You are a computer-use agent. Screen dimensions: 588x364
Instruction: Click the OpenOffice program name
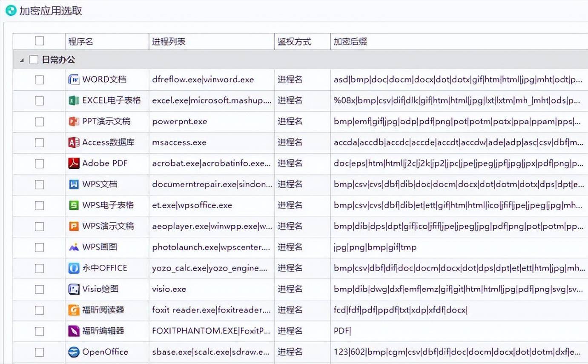pos(105,352)
